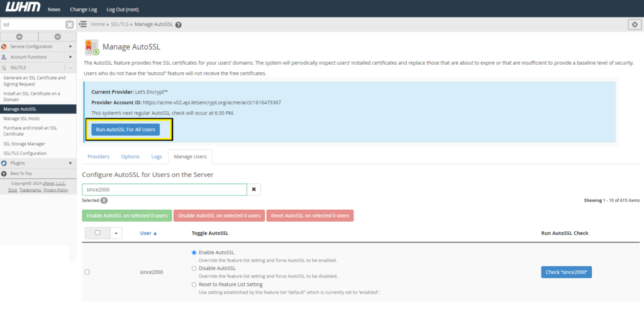Screen dimensions: 644x309
Task: Clear the user filter with X button
Action: coord(254,189)
